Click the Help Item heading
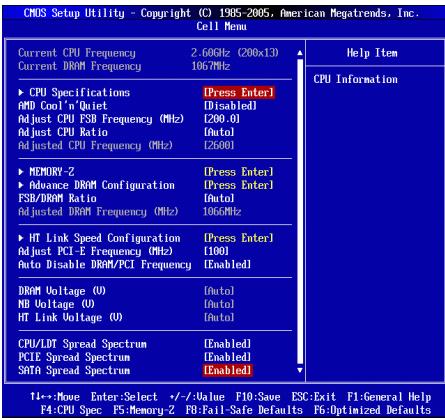 (372, 53)
